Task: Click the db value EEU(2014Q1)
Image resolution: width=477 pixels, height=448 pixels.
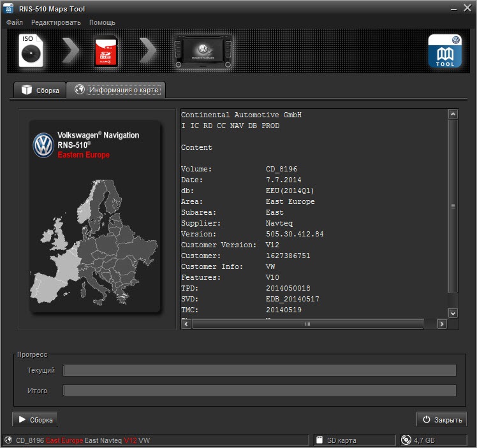Action: click(x=290, y=191)
